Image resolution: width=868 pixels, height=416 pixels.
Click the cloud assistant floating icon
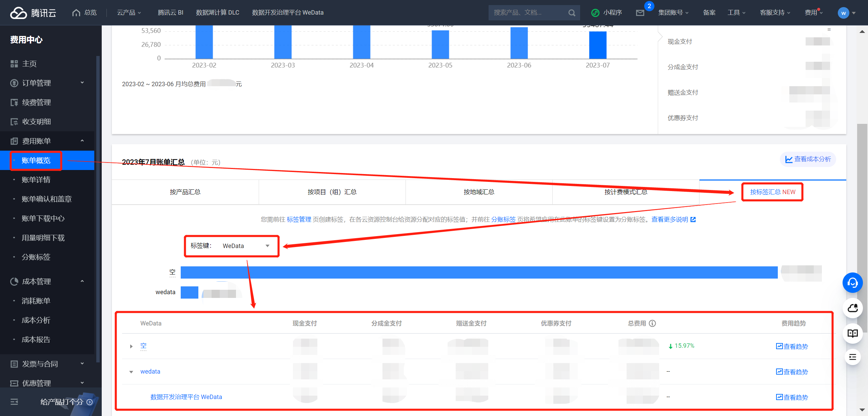(852, 308)
